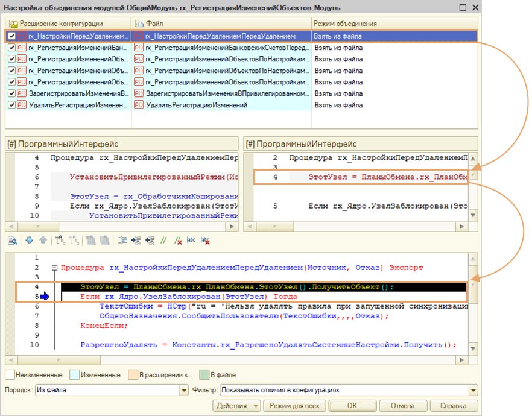Screen dimensions: 532x416
Task: Uncheck rx_НастройкиПередУдалением row checkbox
Action: pos(12,36)
